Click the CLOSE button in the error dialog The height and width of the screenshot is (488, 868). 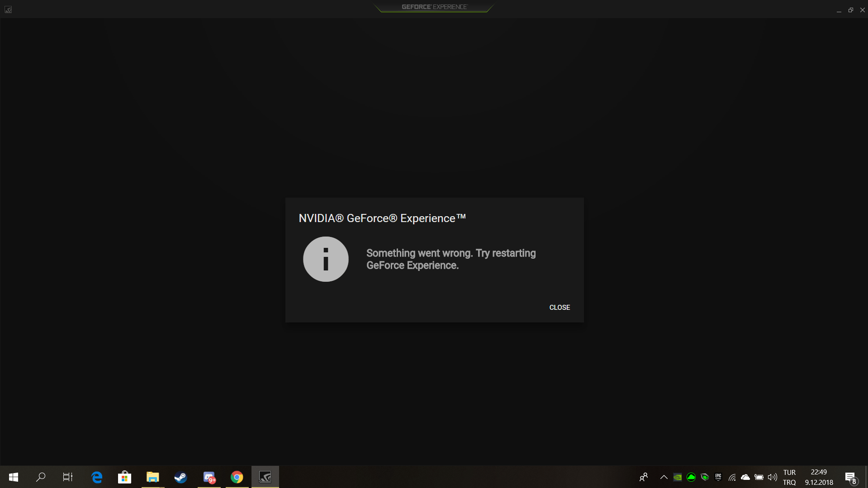click(560, 308)
